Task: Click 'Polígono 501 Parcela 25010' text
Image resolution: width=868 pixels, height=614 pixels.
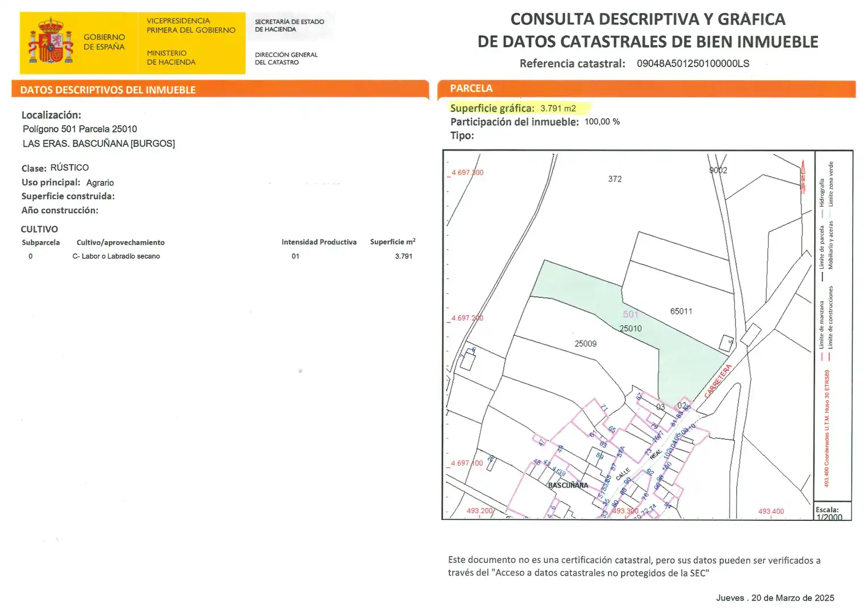Action: (x=80, y=129)
